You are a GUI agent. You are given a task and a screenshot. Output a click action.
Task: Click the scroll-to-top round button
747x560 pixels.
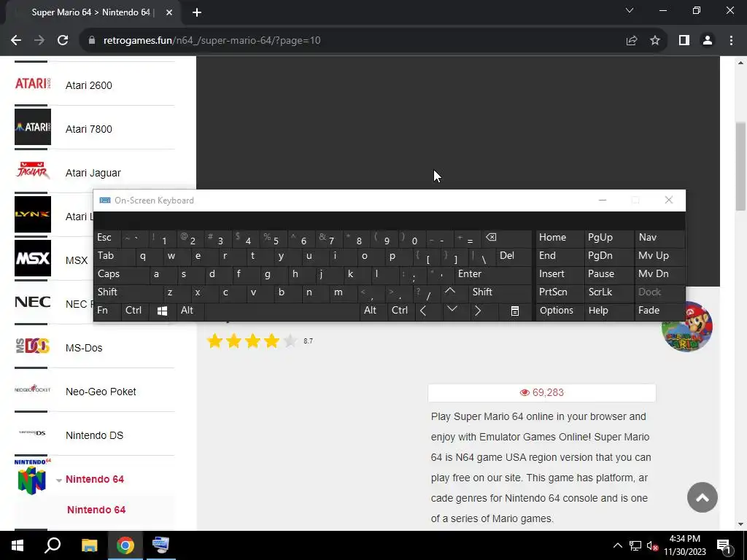[703, 497]
